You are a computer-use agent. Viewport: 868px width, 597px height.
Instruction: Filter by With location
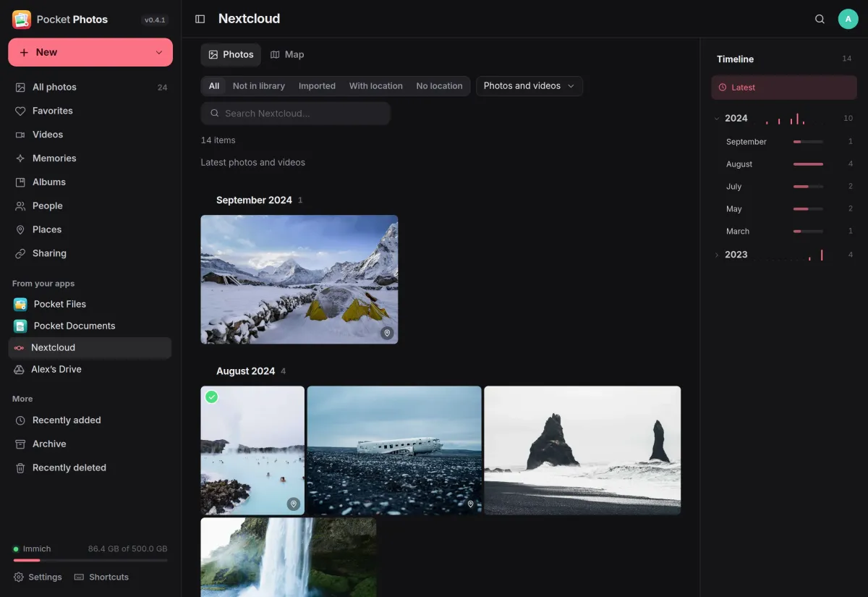point(376,86)
